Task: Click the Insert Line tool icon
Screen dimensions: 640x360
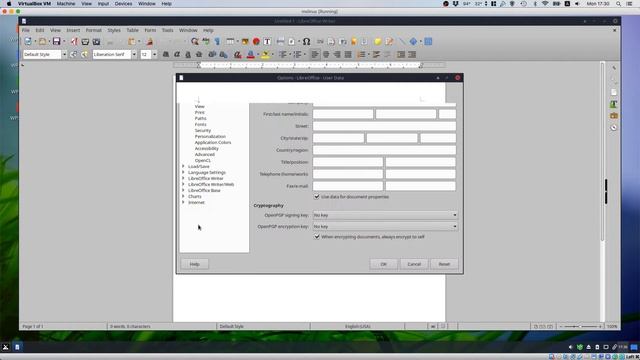Action: tap(402, 42)
